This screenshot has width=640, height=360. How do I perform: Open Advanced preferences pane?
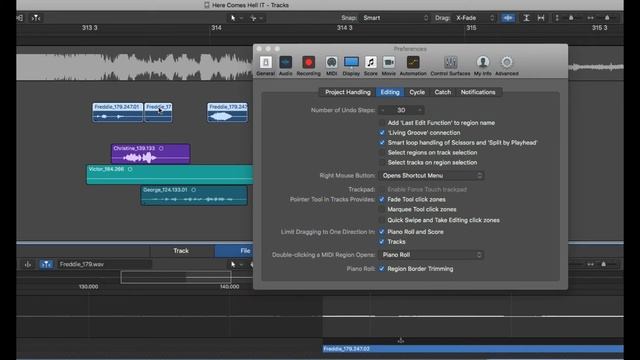507,66
